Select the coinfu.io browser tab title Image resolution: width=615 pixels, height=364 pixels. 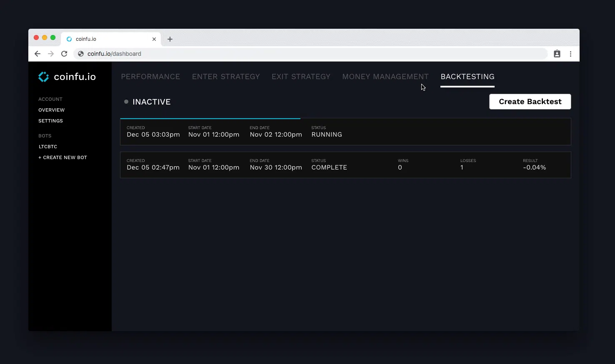[86, 39]
